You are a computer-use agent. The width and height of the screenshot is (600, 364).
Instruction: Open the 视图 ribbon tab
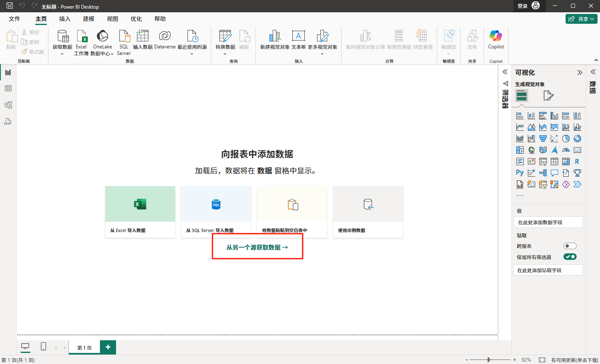point(112,19)
